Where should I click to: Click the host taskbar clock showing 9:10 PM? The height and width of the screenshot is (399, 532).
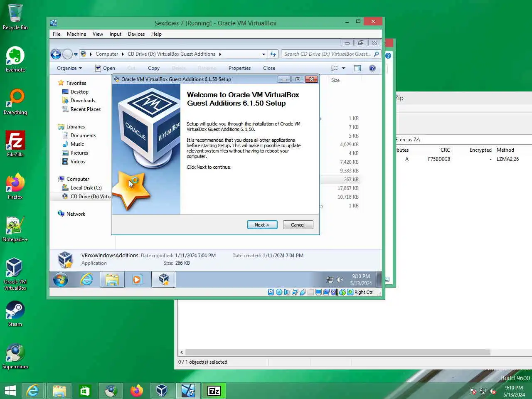(x=514, y=391)
